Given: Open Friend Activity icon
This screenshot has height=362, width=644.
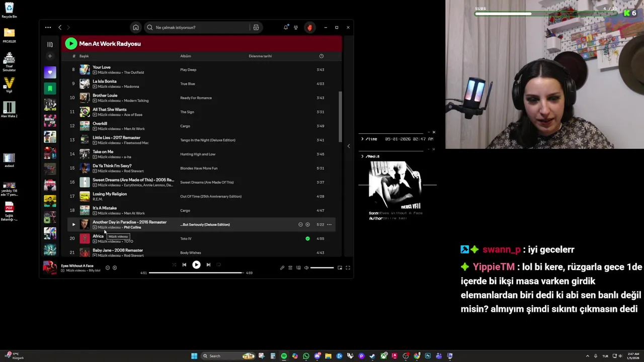Looking at the screenshot, I should coord(296,27).
